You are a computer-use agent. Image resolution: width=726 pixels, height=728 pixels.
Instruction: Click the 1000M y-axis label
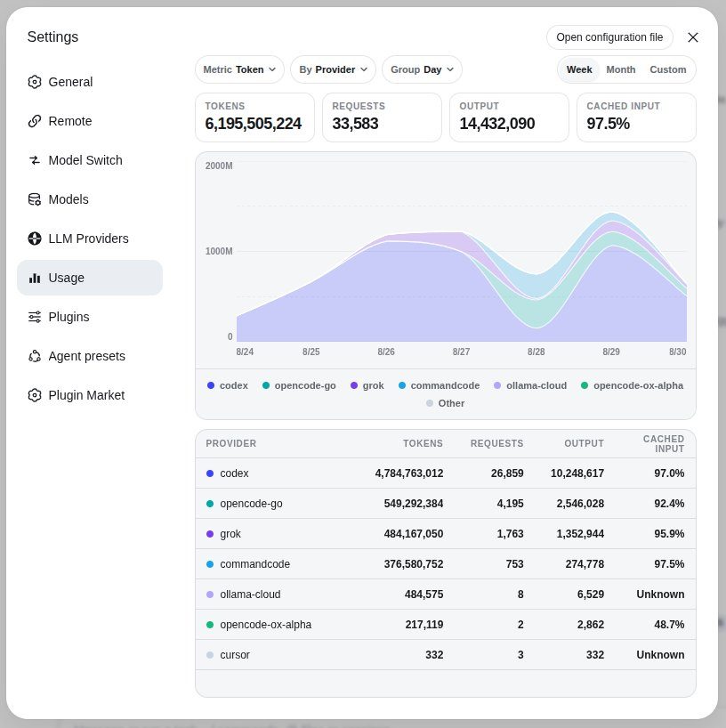(219, 251)
